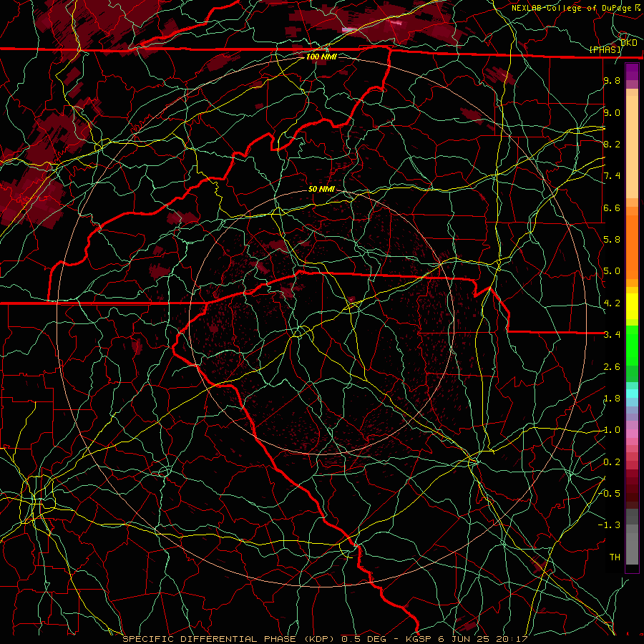Pick the cyan color bar segment

click(x=632, y=394)
